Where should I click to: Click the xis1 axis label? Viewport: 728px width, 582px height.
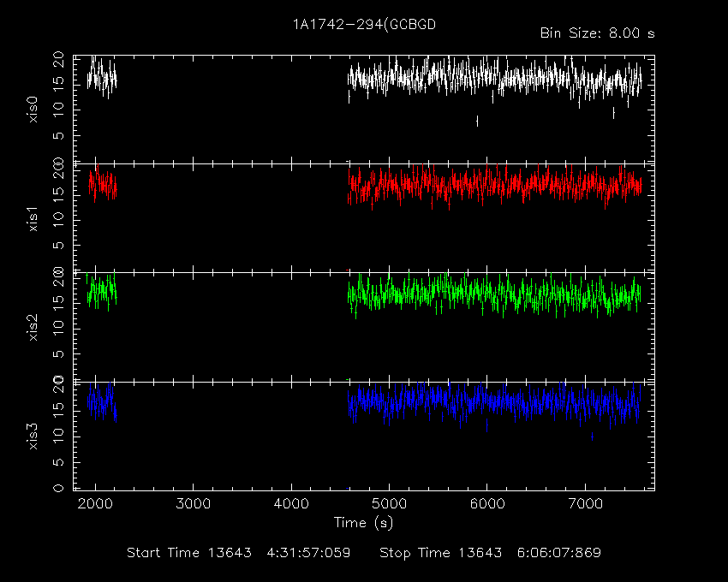tap(33, 219)
